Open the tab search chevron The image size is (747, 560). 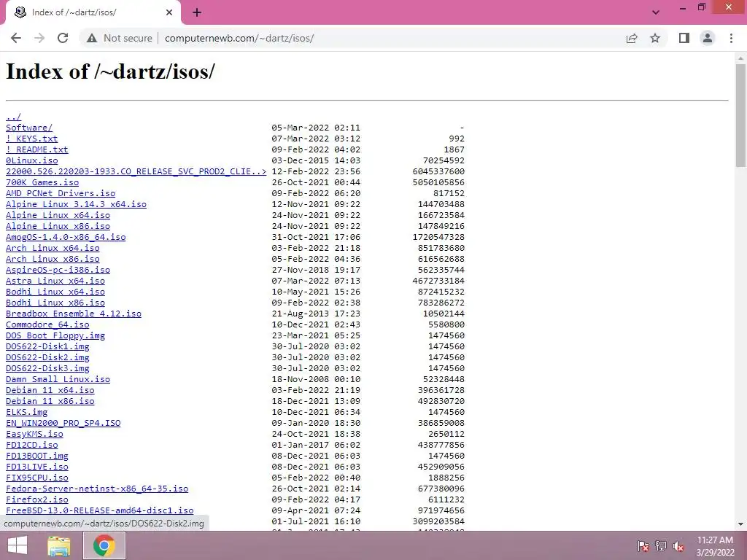pos(656,12)
